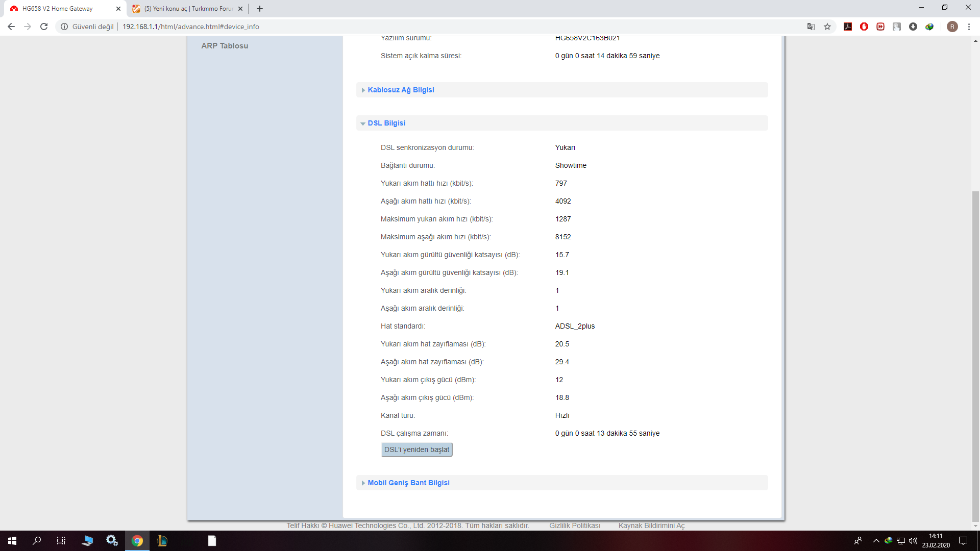The image size is (980, 551).
Task: Expand the Mobil Geniş Bant Bilgisi section
Action: (x=408, y=483)
